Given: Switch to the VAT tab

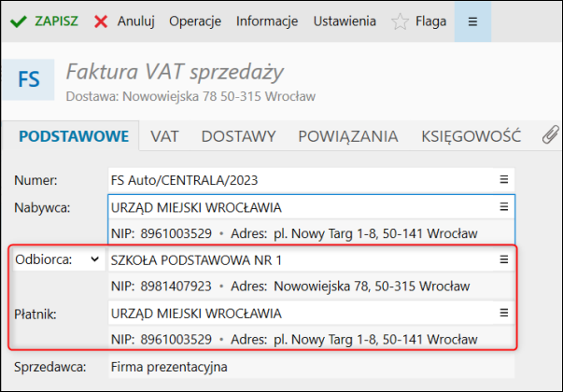Looking at the screenshot, I should tap(164, 136).
